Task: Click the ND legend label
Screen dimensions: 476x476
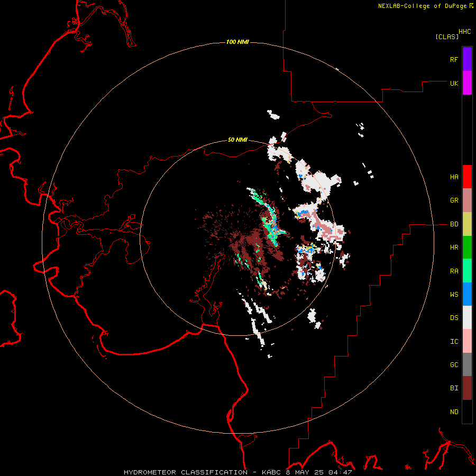Action: point(454,412)
